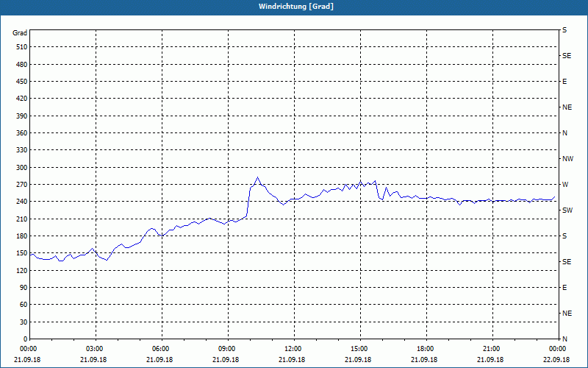
Task: Click the "22.09.18" date label
Action: tap(556, 359)
